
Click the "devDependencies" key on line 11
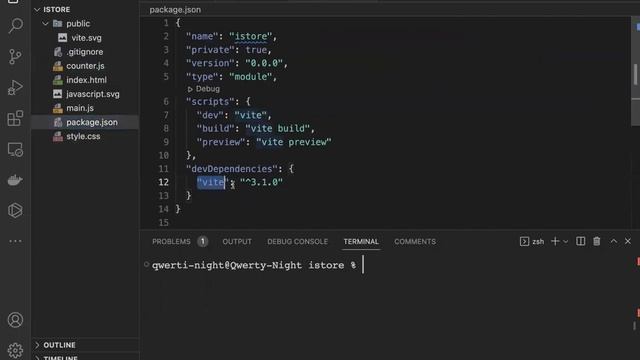(232, 169)
